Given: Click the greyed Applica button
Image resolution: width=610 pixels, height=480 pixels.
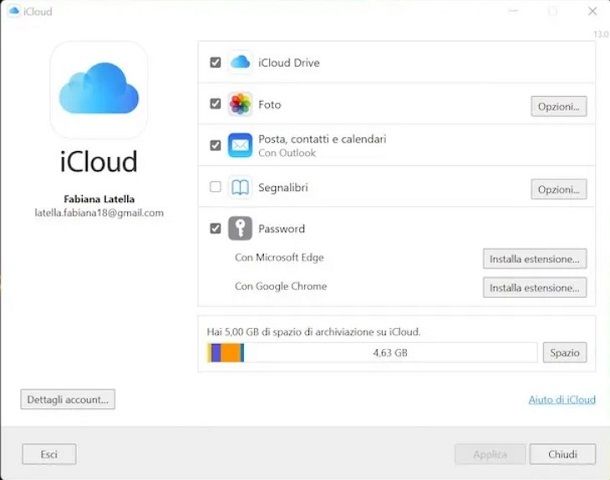Looking at the screenshot, I should [490, 454].
